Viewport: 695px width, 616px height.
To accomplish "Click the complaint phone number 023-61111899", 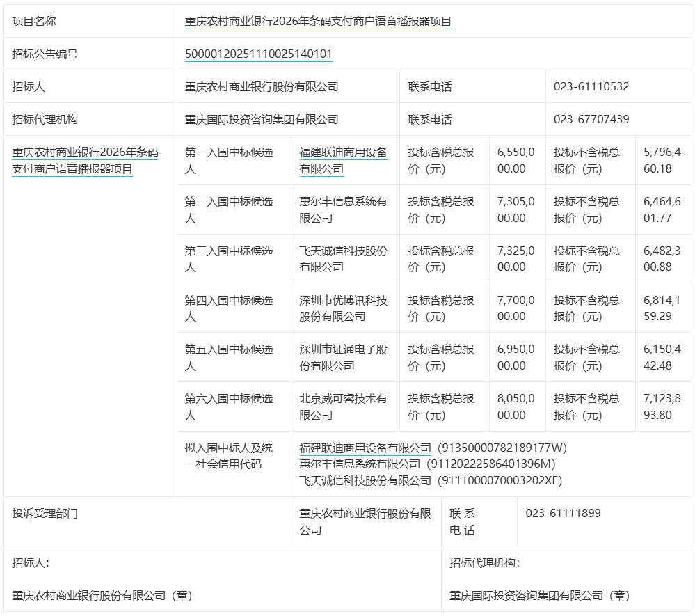I will point(563,514).
